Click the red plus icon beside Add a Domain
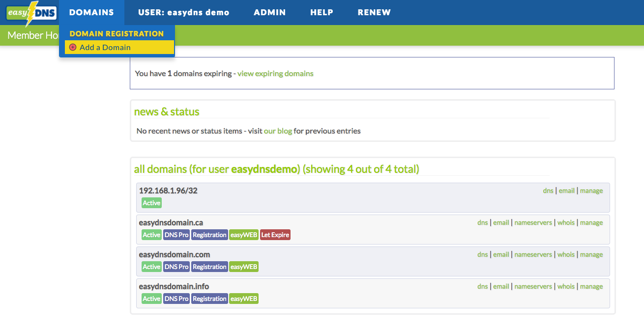644x327 pixels. pyautogui.click(x=73, y=48)
